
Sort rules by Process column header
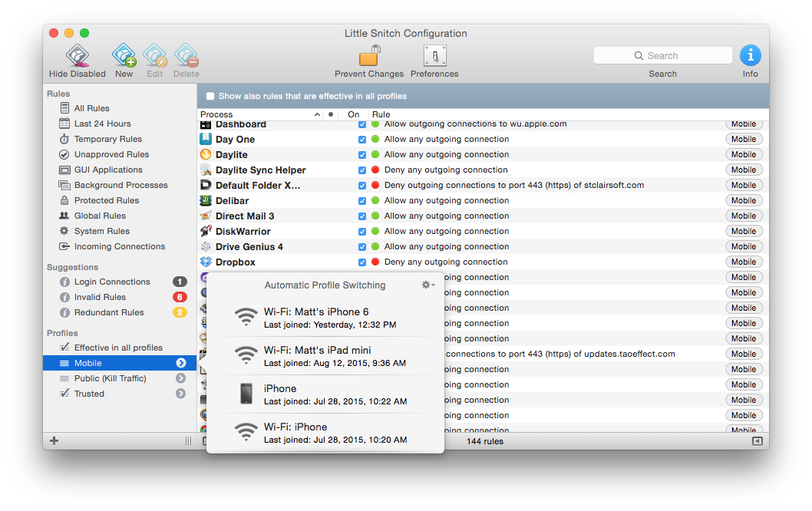tap(260, 114)
